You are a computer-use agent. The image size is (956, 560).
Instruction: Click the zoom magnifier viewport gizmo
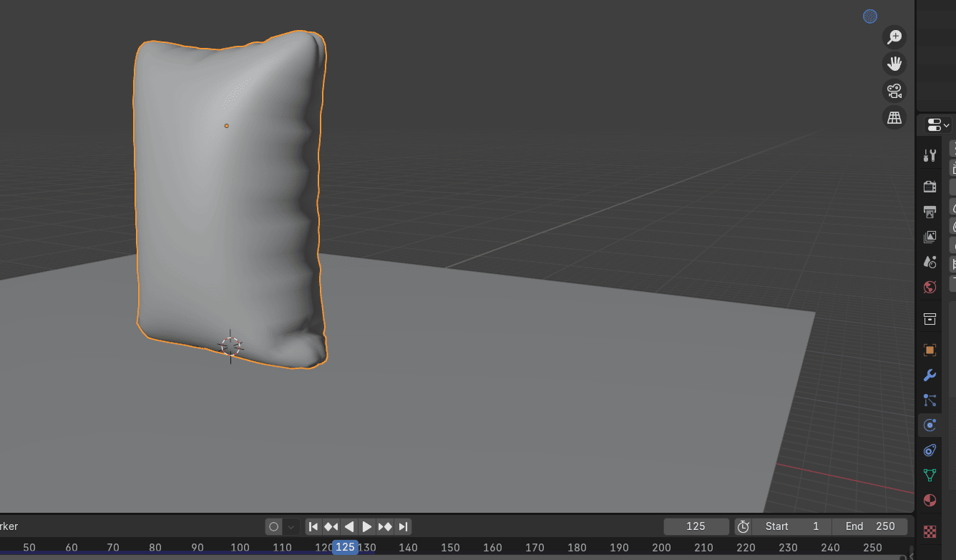[894, 37]
